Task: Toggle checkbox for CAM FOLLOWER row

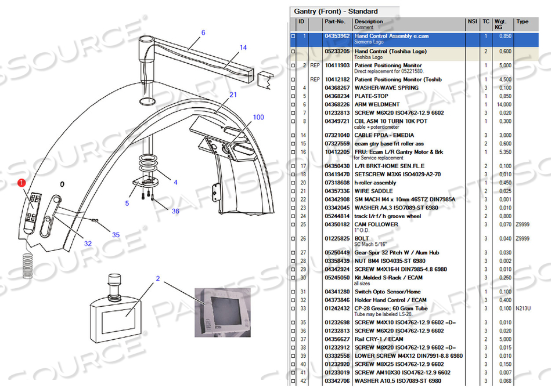Action: point(293,224)
